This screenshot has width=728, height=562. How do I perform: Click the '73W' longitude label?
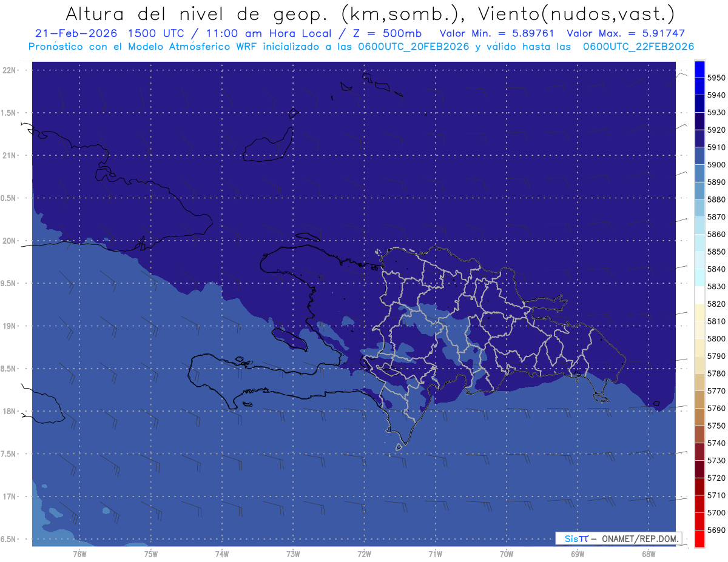(293, 554)
